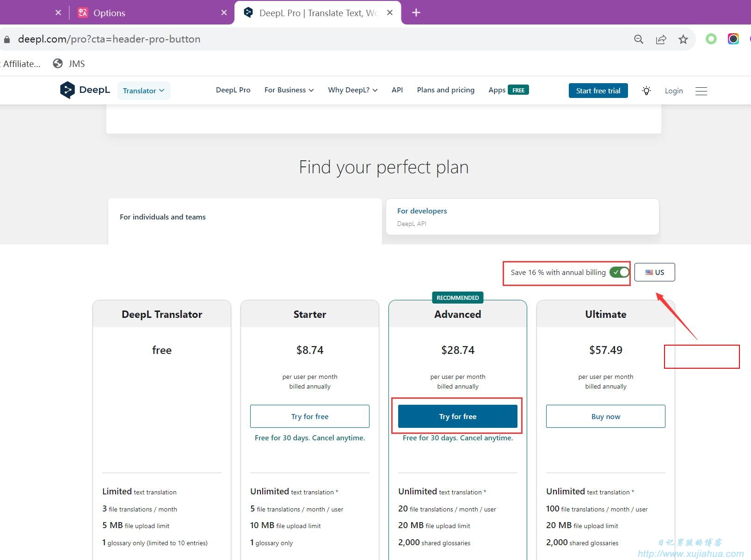Screen dimensions: 751x560
Task: Open a new browser tab with plus
Action: pos(416,12)
